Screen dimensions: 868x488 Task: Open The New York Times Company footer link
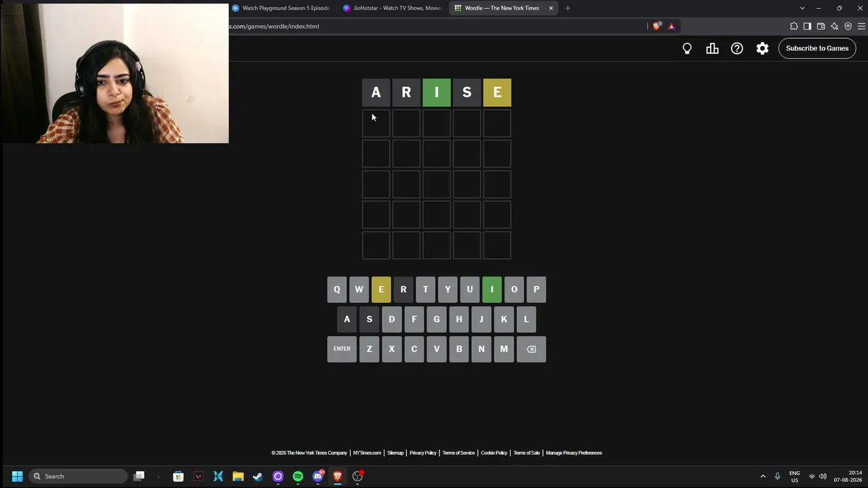pos(309,453)
